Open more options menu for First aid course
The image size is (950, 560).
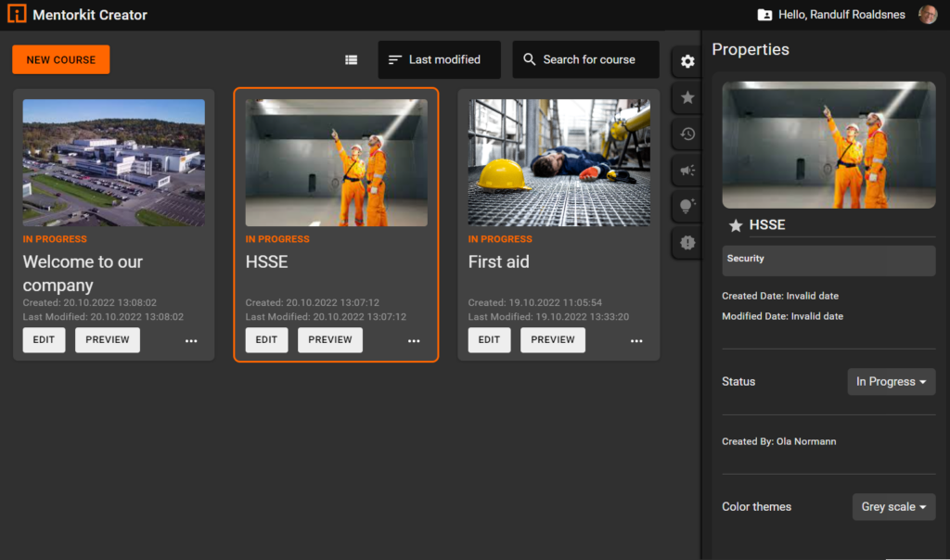pyautogui.click(x=636, y=340)
